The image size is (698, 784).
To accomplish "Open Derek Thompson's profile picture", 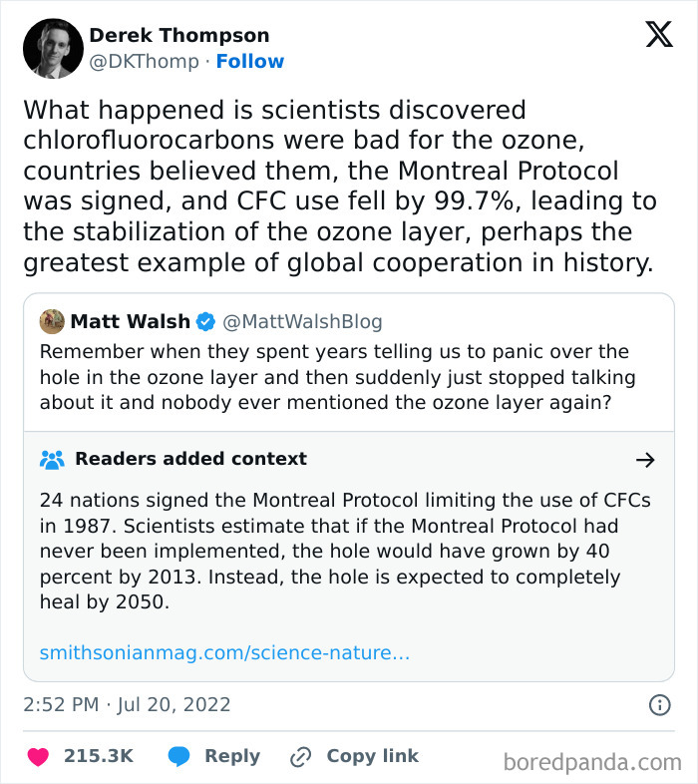I will click(x=52, y=48).
